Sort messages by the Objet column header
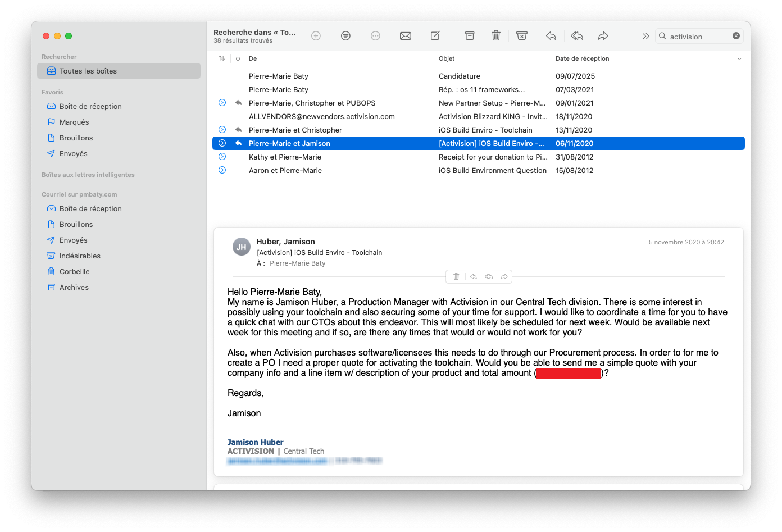This screenshot has height=532, width=782. tap(447, 58)
